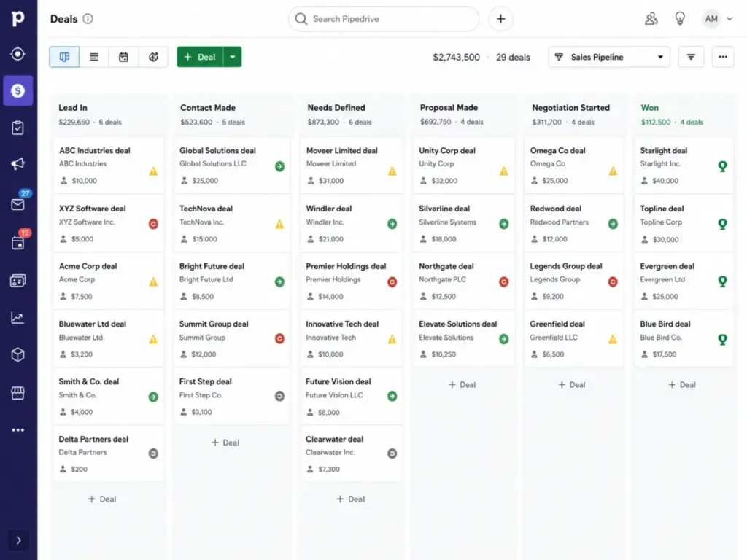The width and height of the screenshot is (747, 560).
Task: Switch to archive calendar view
Action: coord(123,57)
